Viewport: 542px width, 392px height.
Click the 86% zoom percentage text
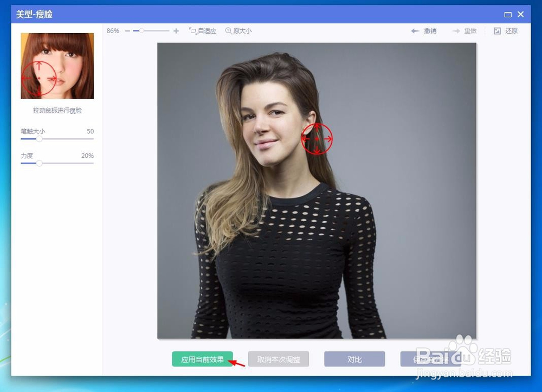113,31
